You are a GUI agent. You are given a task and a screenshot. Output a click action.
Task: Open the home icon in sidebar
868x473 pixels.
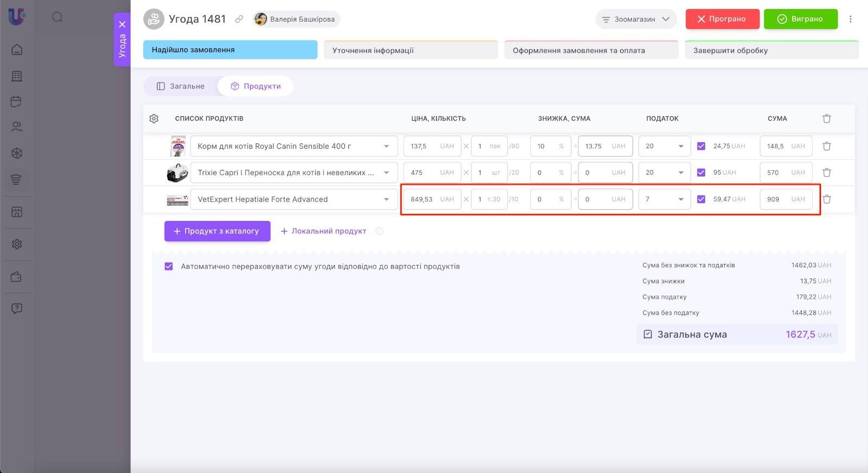pos(17,50)
